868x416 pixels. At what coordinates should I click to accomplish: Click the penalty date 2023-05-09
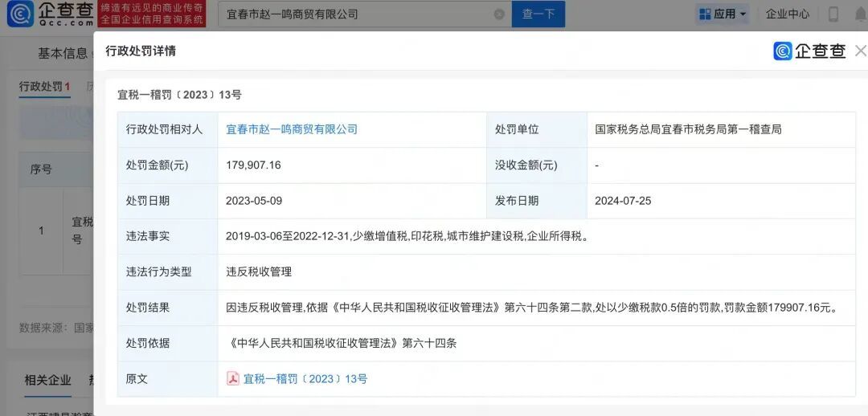click(253, 201)
